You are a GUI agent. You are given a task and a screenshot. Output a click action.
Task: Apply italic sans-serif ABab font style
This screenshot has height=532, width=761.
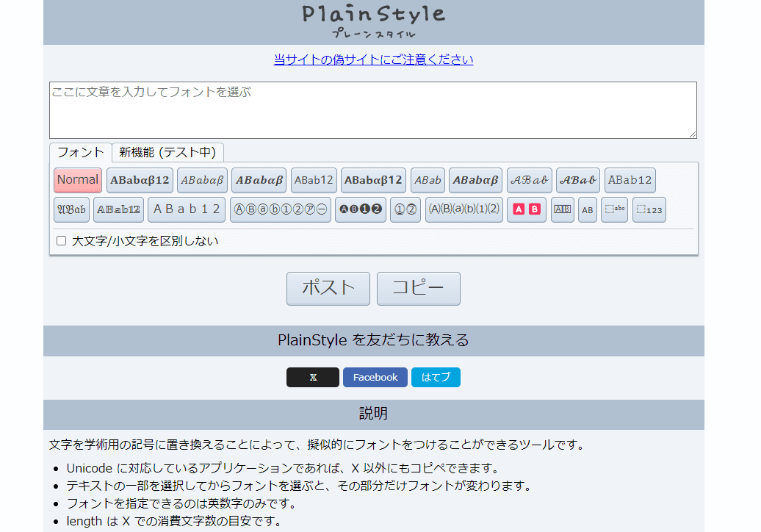[x=428, y=180]
